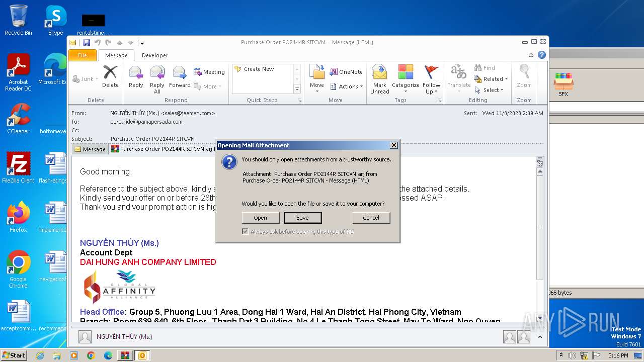Click recipient puro.kide@pamapersada.com
Screen dimensions: 644x362
point(146,122)
